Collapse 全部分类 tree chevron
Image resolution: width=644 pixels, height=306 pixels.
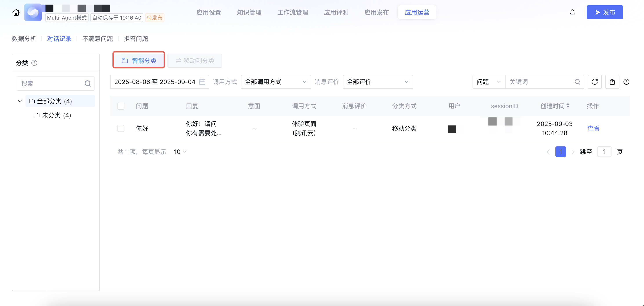coord(20,101)
